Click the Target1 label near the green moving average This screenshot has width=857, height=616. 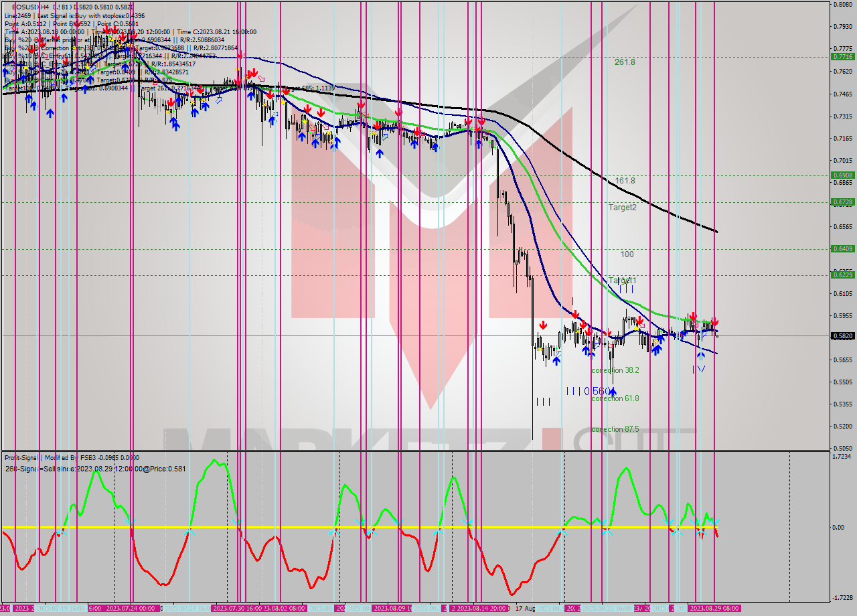pyautogui.click(x=623, y=279)
